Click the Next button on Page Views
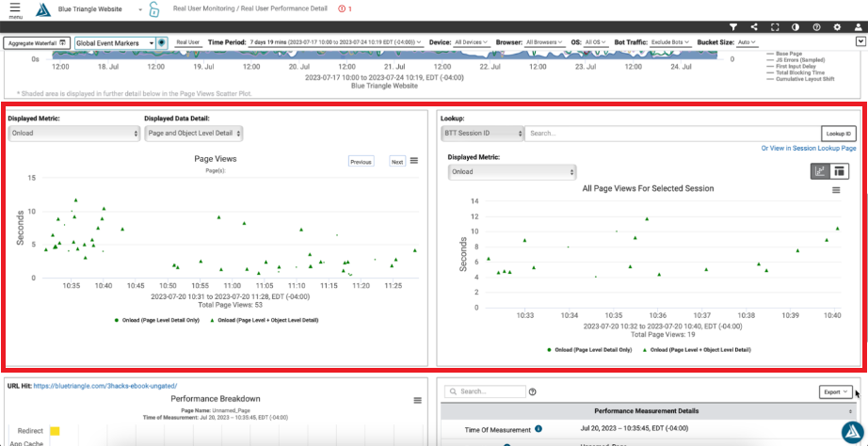 (x=397, y=162)
